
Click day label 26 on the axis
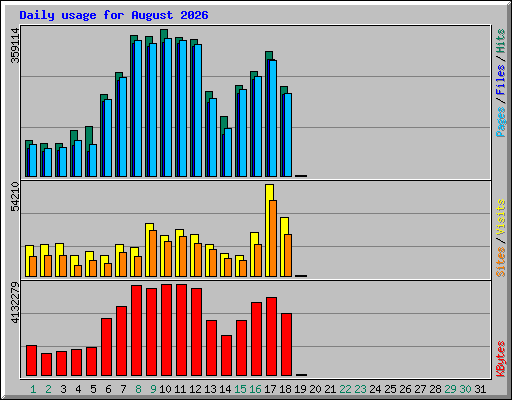(x=405, y=389)
